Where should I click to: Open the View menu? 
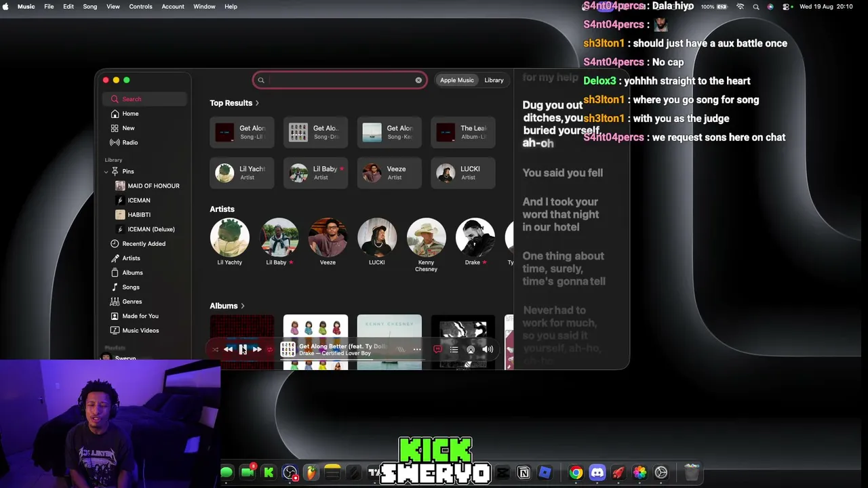point(113,7)
